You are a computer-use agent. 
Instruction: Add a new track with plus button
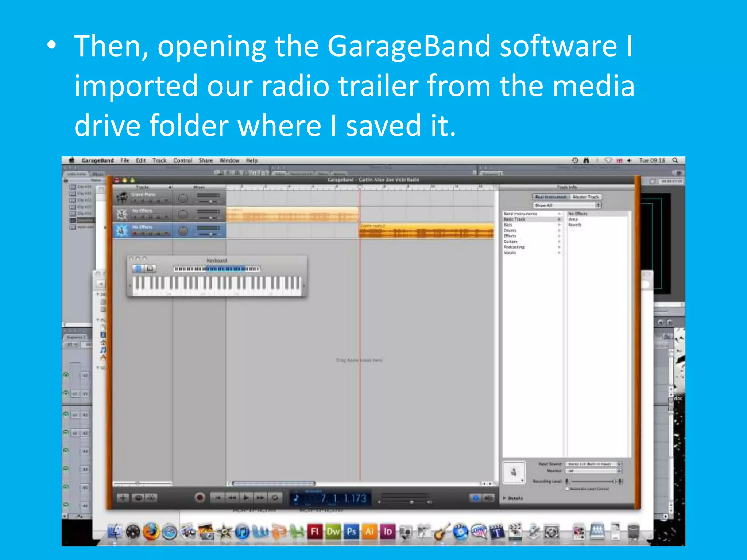(123, 498)
